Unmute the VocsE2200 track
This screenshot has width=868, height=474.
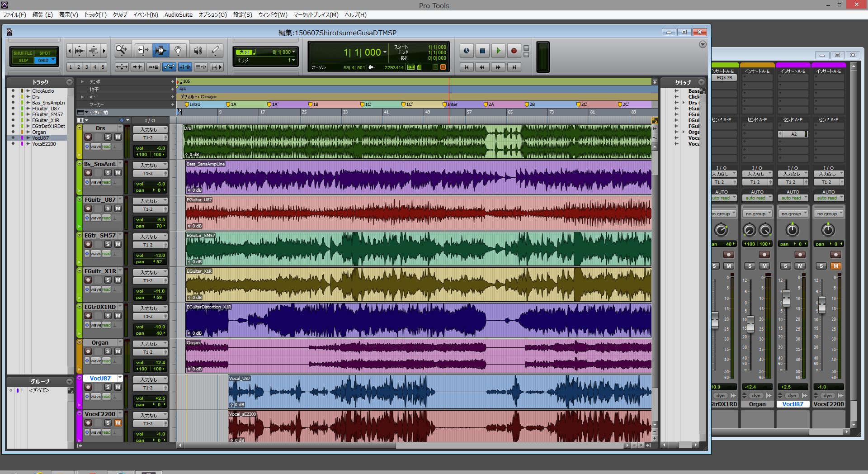118,423
